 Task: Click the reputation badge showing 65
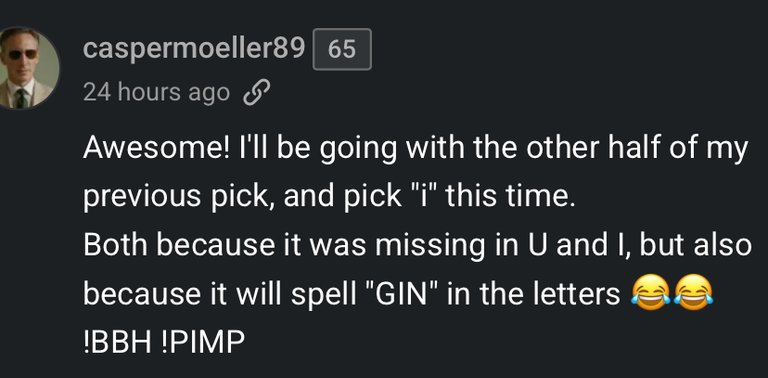[342, 49]
